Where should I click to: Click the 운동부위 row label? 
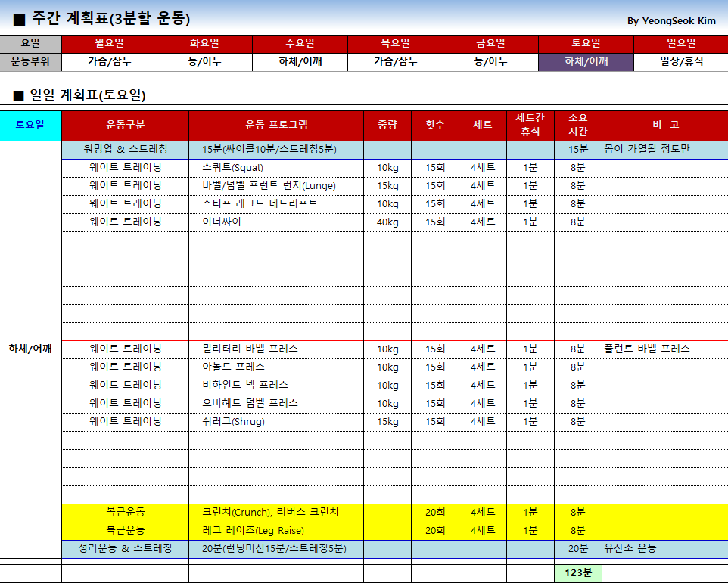click(x=30, y=62)
